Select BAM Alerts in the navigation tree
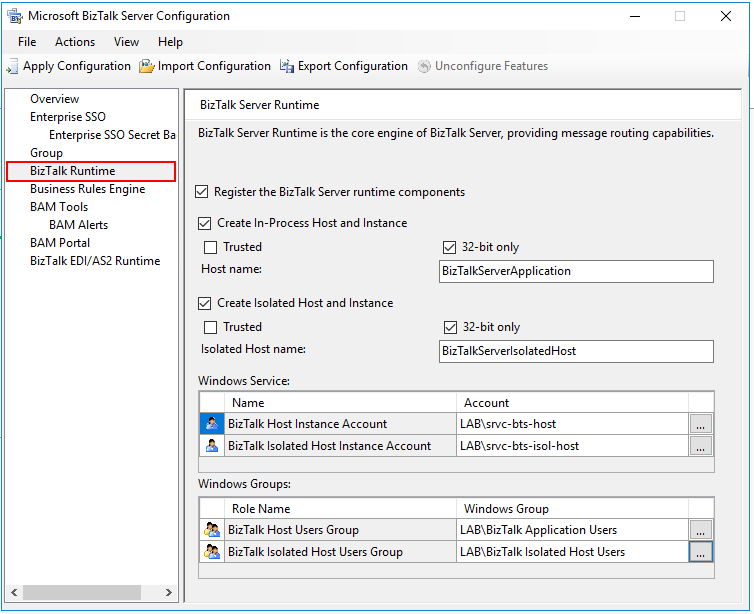 pos(78,225)
